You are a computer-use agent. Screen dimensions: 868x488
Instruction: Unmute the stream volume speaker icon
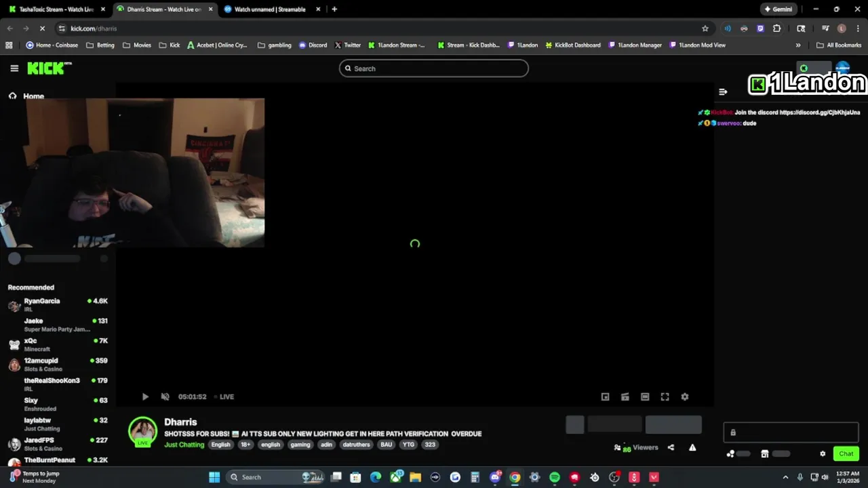(165, 396)
